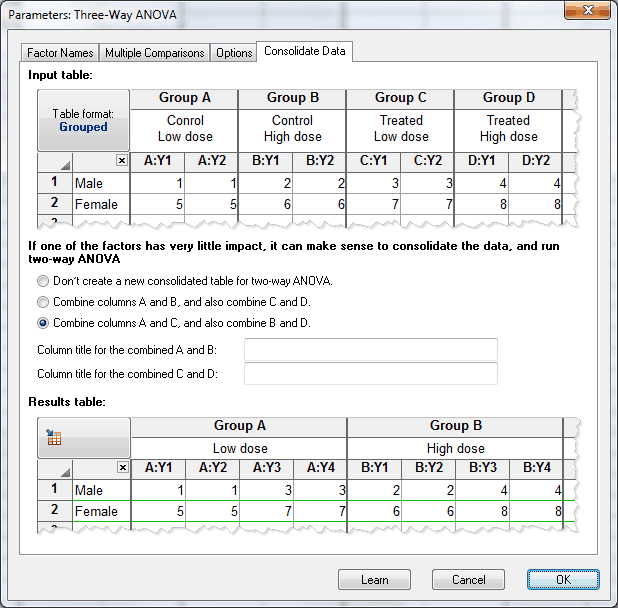Screen dimensions: 618x608
Task: Confirm with the OK button
Action: point(563,580)
